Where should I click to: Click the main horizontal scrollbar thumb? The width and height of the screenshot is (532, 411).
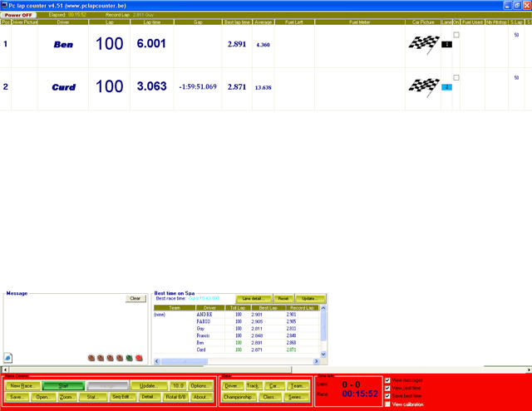pyautogui.click(x=150, y=369)
